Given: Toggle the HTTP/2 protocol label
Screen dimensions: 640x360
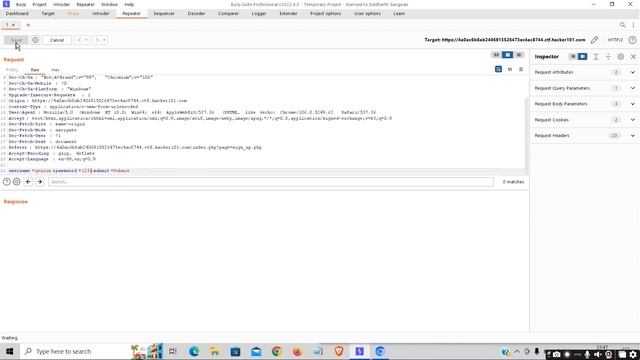Looking at the screenshot, I should pos(615,40).
